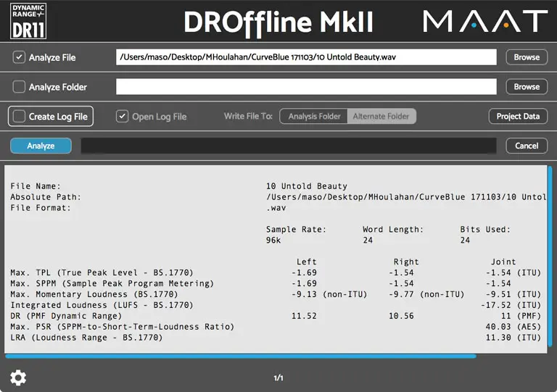Enable the Create Log File checkbox
Image resolution: width=557 pixels, height=392 pixels.
coord(19,117)
